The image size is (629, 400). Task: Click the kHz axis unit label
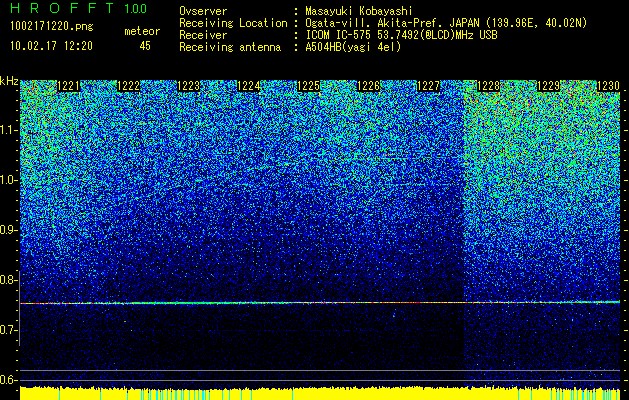coord(9,81)
